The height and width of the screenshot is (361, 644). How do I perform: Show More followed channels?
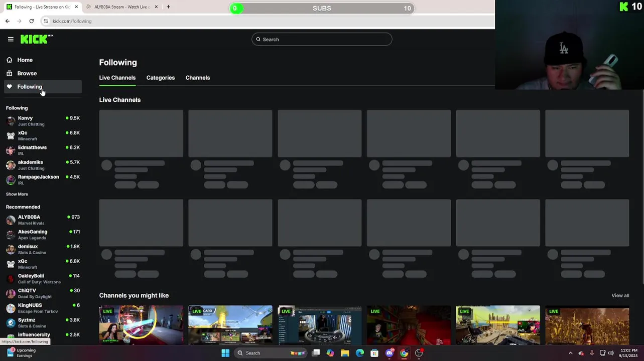pos(17,194)
